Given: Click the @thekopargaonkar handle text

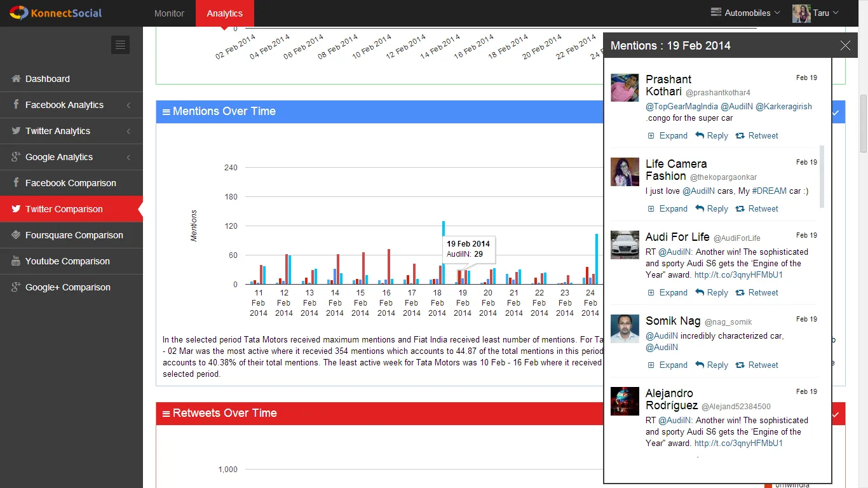Looking at the screenshot, I should click(724, 177).
